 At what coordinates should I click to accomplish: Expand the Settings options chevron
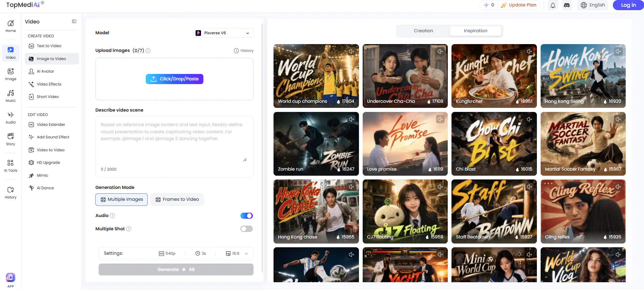point(246,254)
